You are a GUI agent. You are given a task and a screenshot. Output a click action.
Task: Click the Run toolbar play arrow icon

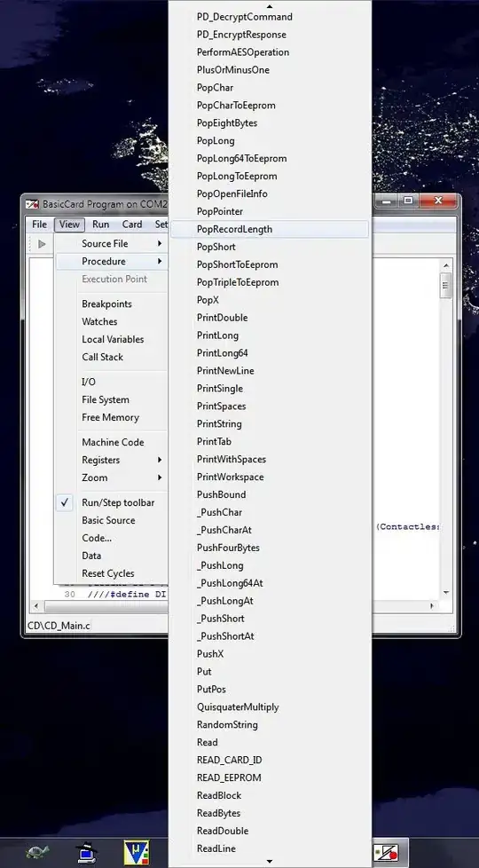(x=42, y=243)
